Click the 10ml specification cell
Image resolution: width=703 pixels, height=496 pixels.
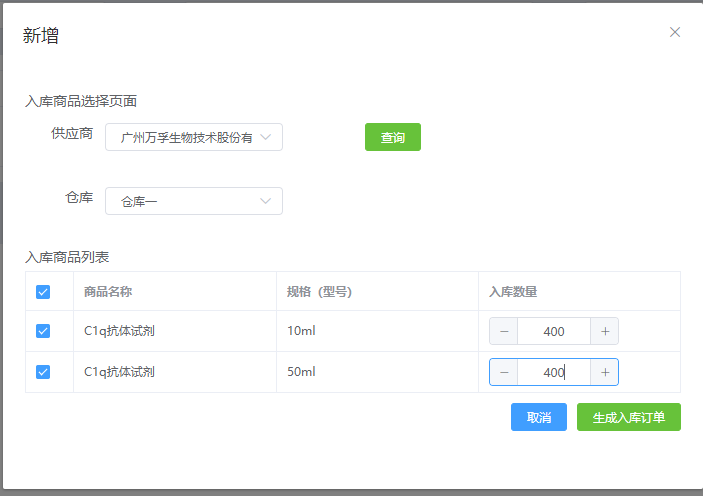point(301,331)
